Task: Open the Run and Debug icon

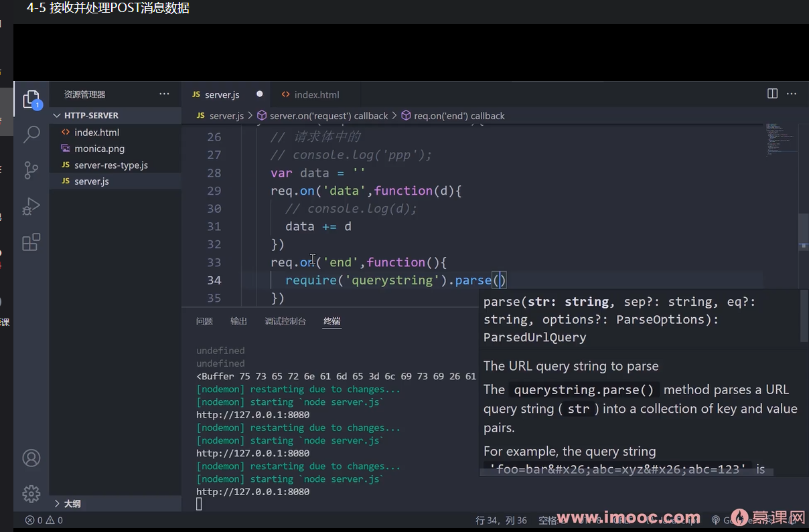Action: 31,206
